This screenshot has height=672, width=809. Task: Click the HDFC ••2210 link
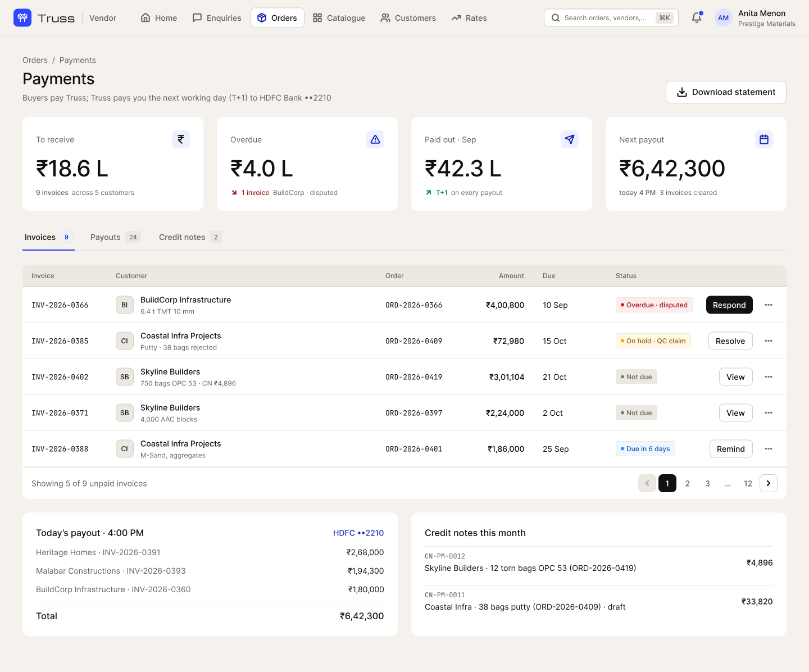point(358,533)
